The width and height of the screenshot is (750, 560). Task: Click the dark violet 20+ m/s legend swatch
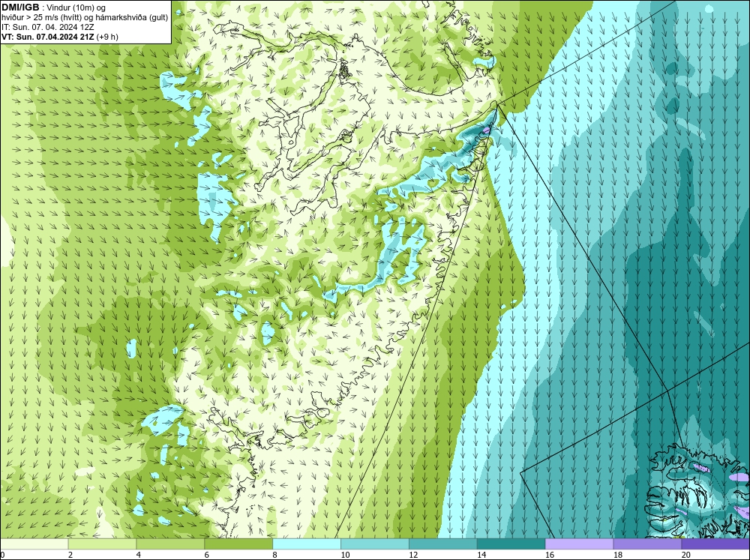(x=715, y=544)
